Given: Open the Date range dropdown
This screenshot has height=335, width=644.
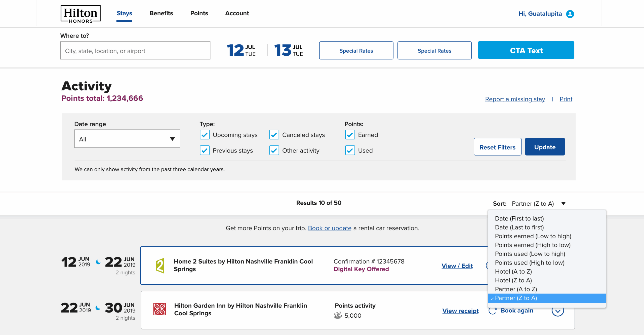Looking at the screenshot, I should pos(127,139).
